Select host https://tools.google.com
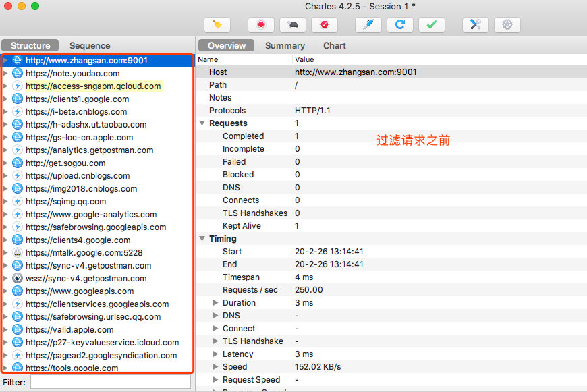The width and height of the screenshot is (587, 392). coord(72,368)
